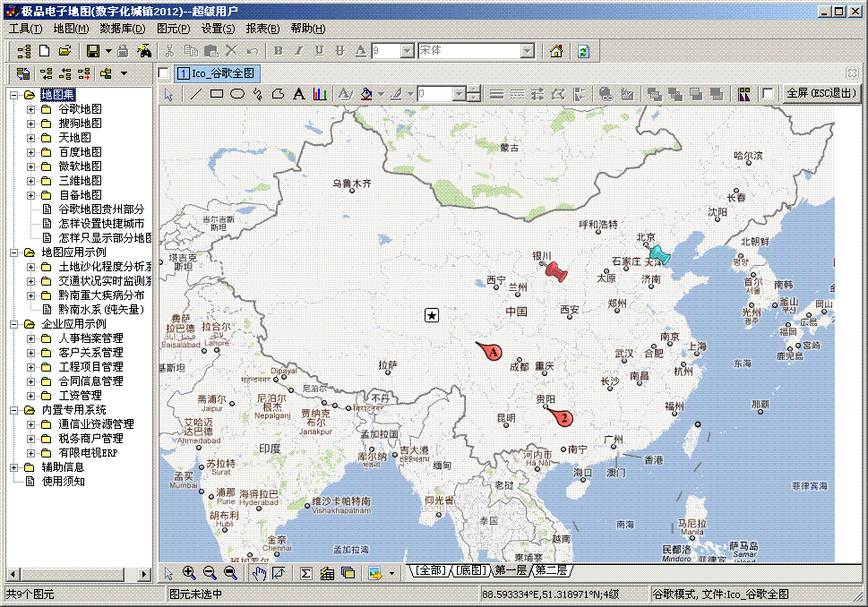
Task: Toggle the checkbox beside Ico_谷歌全图 tab
Action: click(164, 73)
